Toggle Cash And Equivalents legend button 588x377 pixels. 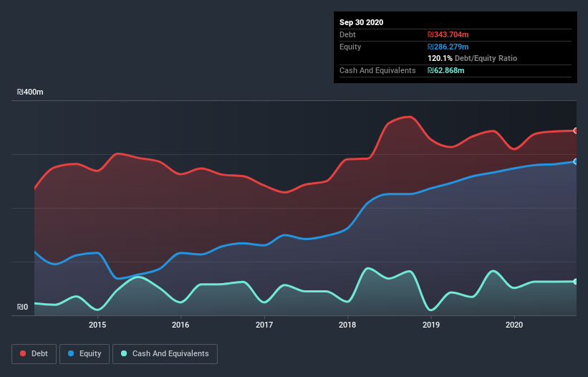(x=165, y=354)
